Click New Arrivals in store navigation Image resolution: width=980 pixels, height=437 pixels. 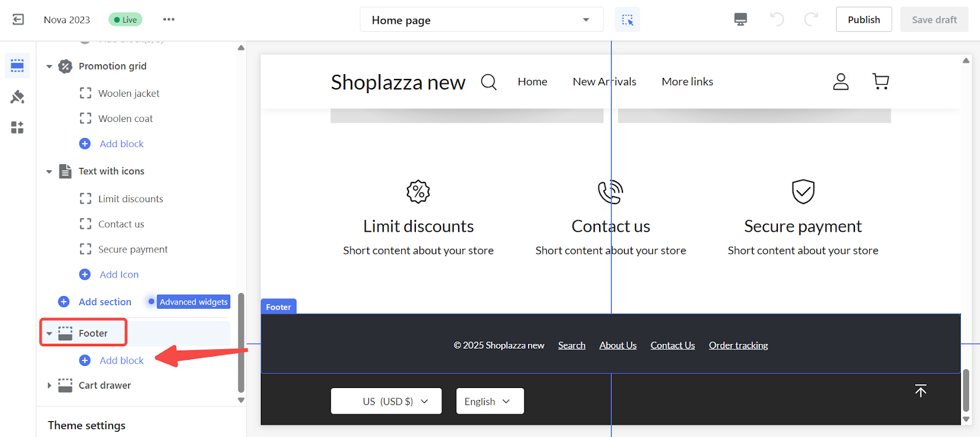tap(605, 82)
